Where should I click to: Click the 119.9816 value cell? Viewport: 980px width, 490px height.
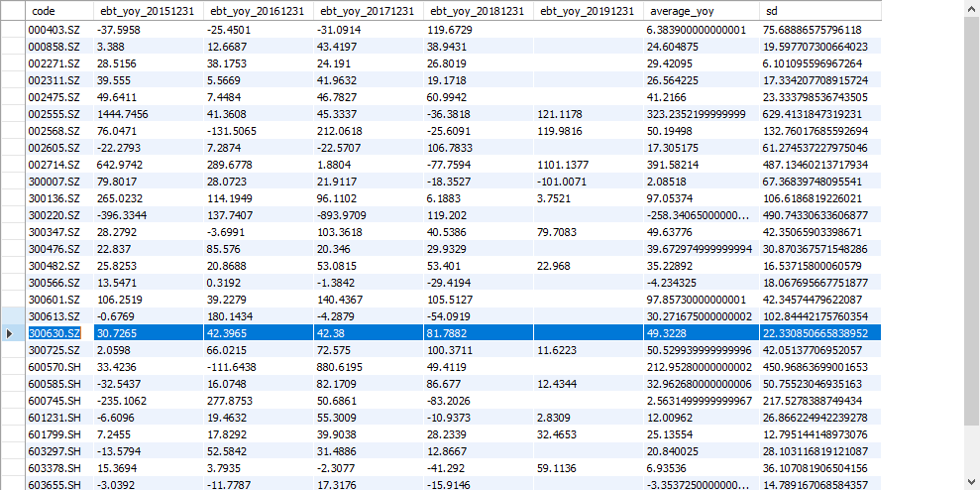pos(589,131)
